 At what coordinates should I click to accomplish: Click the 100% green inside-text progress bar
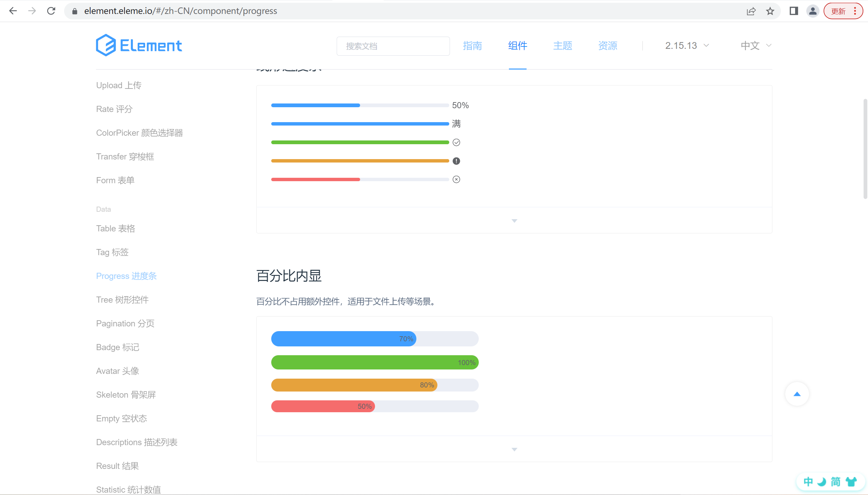coord(375,362)
